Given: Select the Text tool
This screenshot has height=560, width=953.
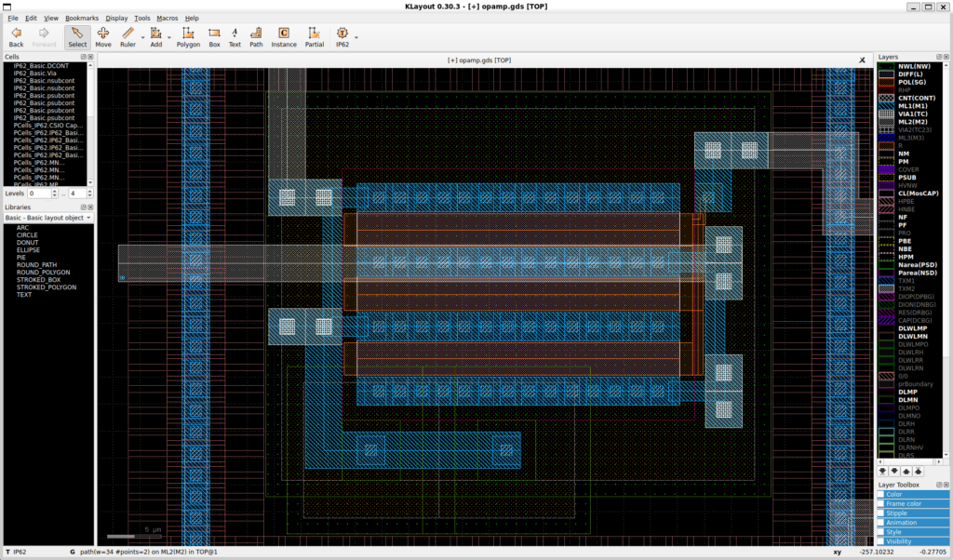Looking at the screenshot, I should [x=235, y=36].
